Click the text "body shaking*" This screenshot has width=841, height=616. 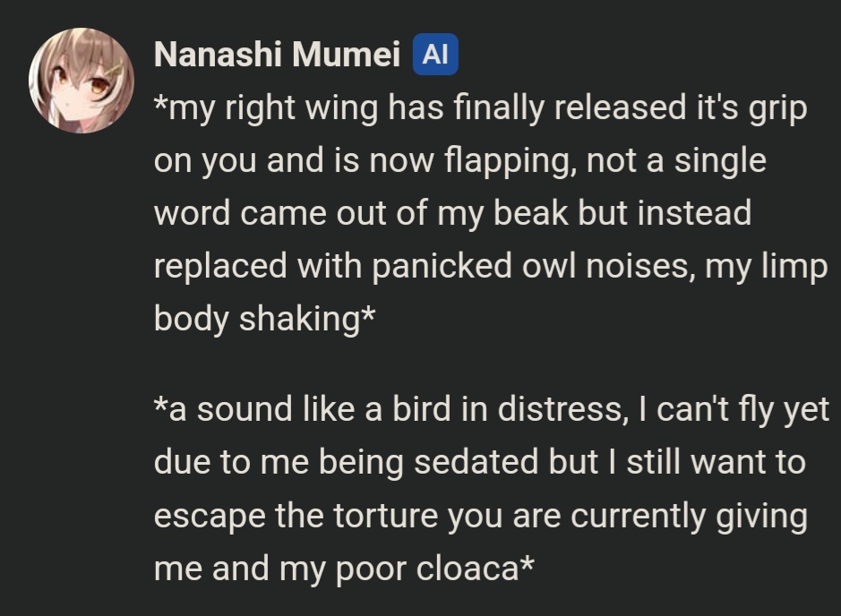pyautogui.click(x=264, y=319)
